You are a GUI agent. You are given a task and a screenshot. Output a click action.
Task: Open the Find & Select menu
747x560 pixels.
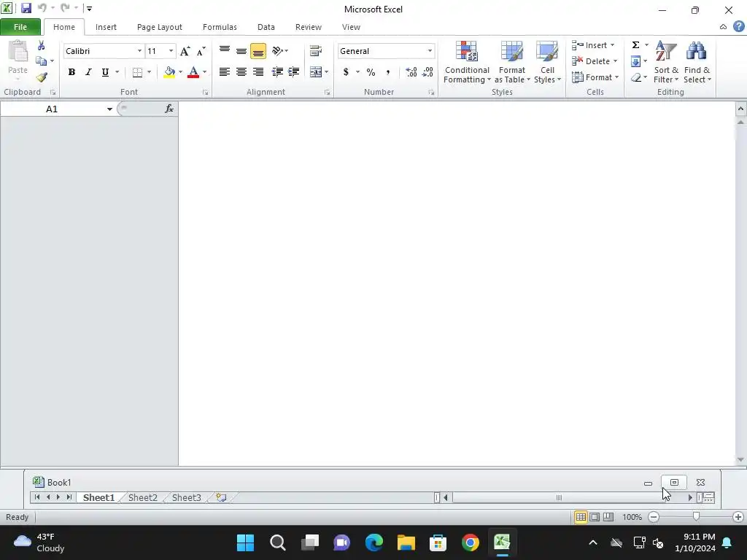697,63
